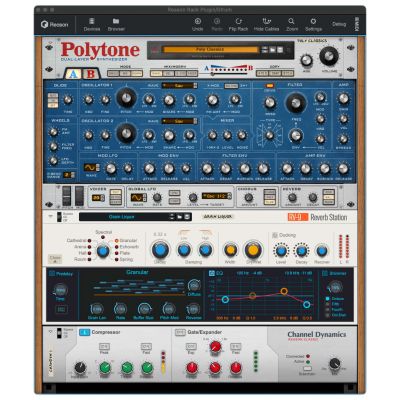Click the Reverb Station Decay knob
Viewport: 400px width, 400px height.
point(160,250)
